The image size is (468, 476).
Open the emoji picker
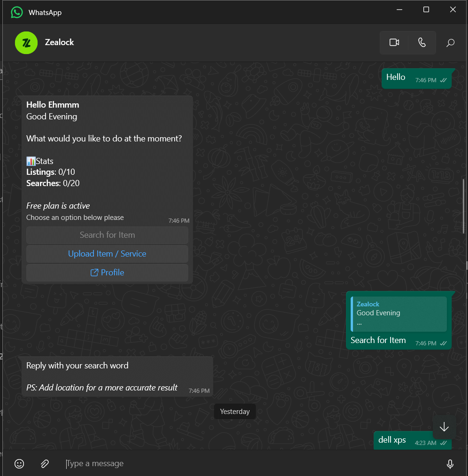click(x=19, y=464)
